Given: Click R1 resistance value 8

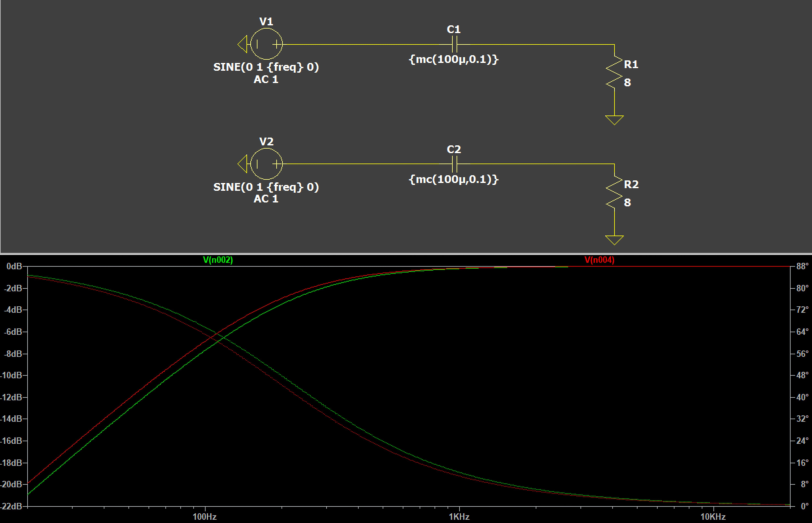Looking at the screenshot, I should pos(627,83).
